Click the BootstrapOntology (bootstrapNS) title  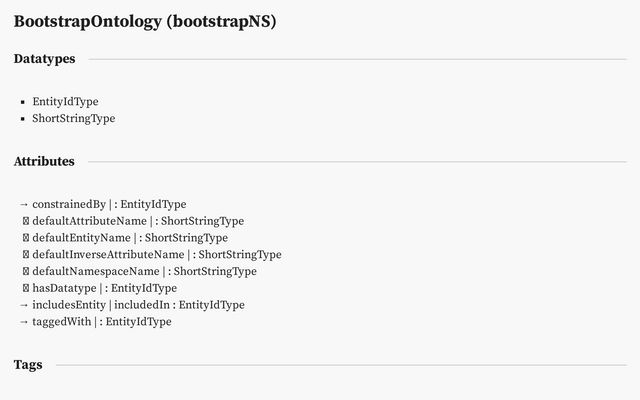coord(145,21)
